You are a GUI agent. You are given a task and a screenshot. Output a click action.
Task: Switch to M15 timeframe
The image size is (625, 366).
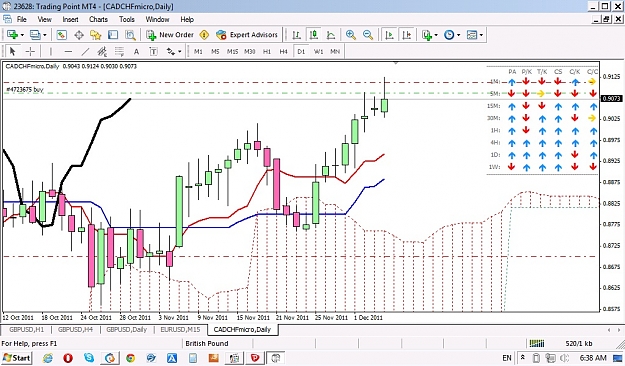click(232, 51)
